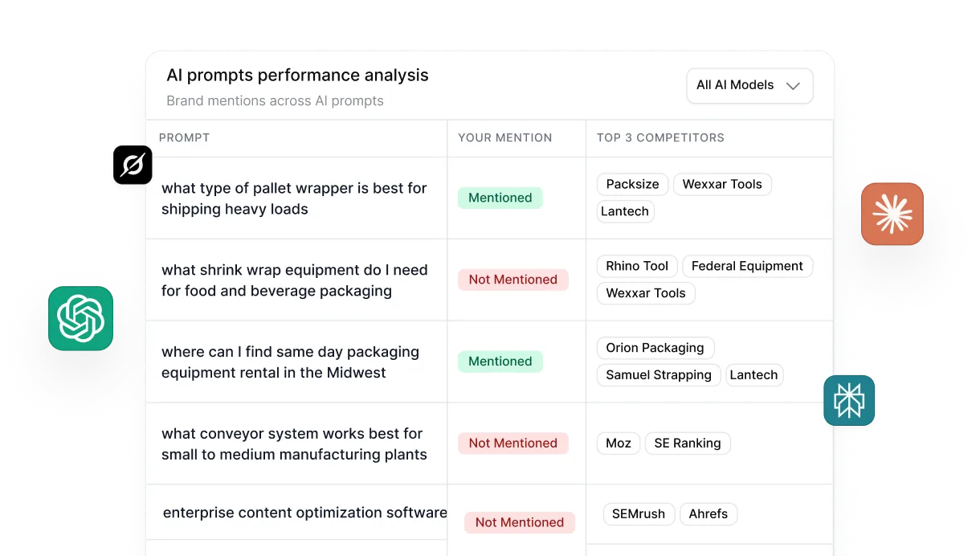This screenshot has width=980, height=556.
Task: Click the Samuel Strapping competitor tag
Action: [659, 375]
